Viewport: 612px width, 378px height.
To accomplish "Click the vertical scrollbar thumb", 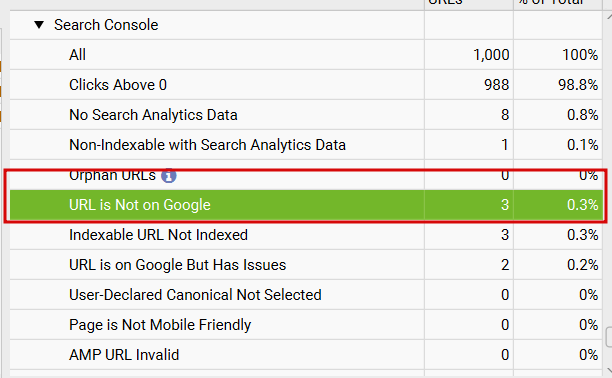I will 608,337.
